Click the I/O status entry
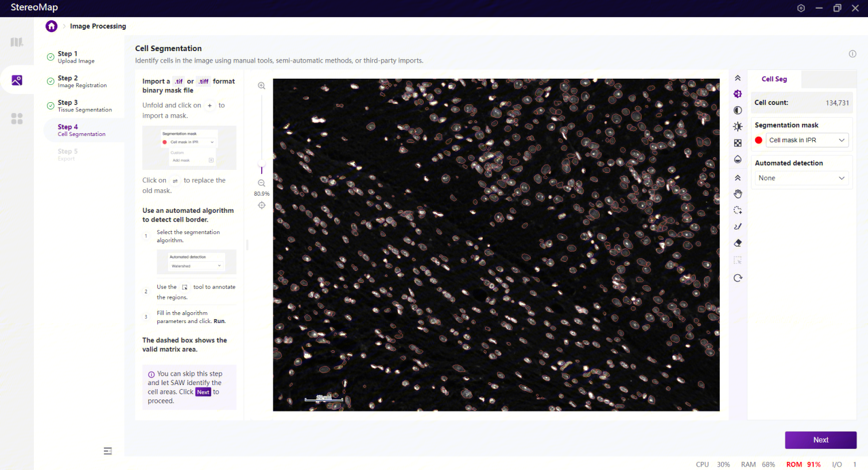The width and height of the screenshot is (868, 470). click(844, 464)
